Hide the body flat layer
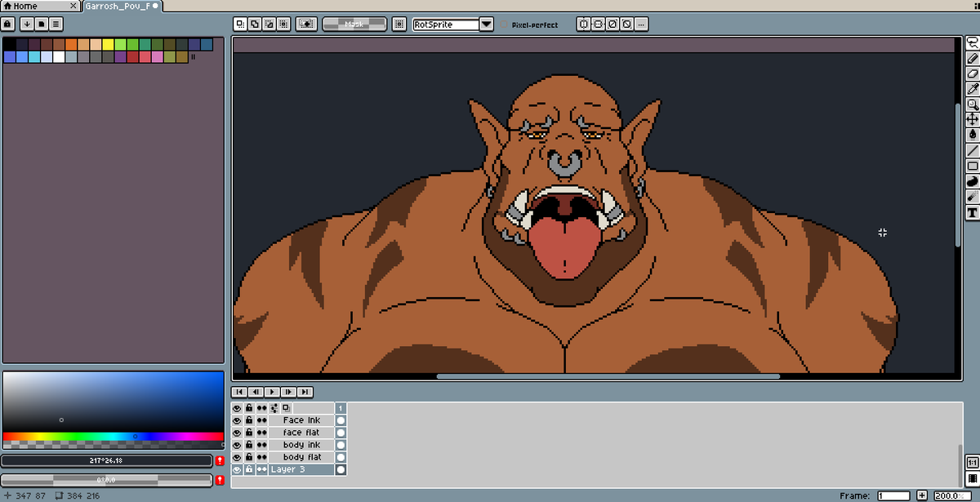 (237, 457)
